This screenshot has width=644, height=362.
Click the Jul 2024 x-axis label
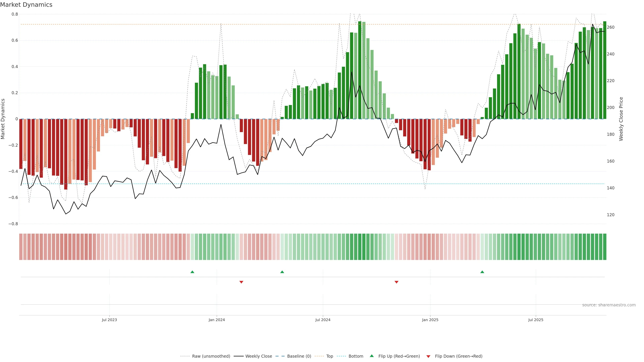[323, 320]
